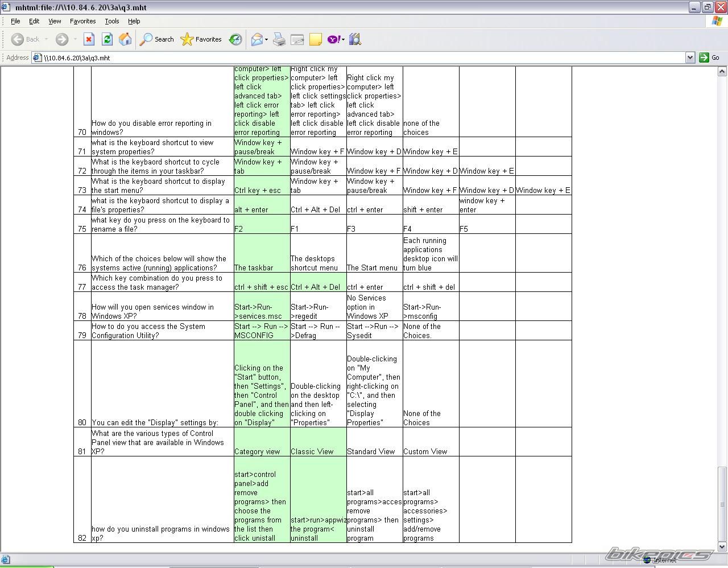Click the window title bar document icon
The width and height of the screenshot is (728, 568).
pyautogui.click(x=5, y=7)
